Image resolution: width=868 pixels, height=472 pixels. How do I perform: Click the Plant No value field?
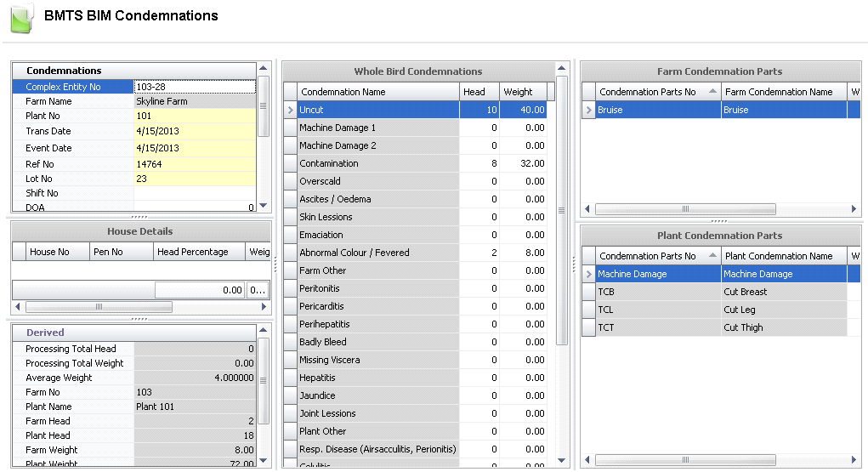[194, 117]
